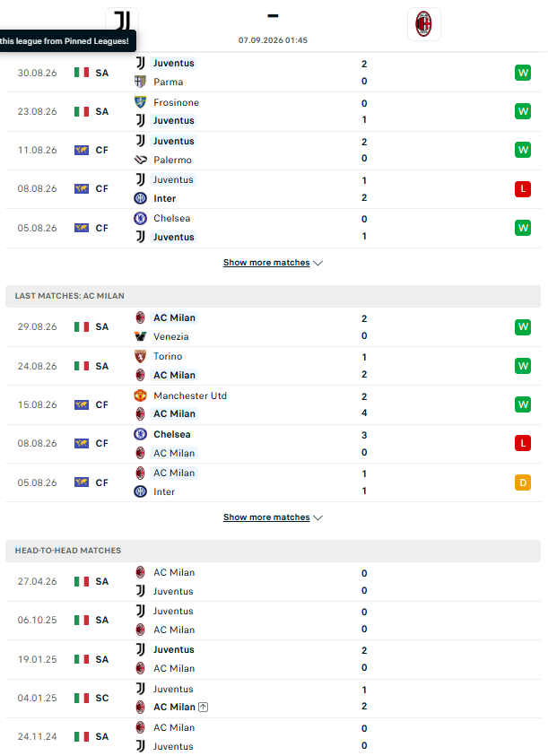Open the Juventus crest in the match header
Image resolution: width=548 pixels, height=756 pixels.
pos(122,20)
